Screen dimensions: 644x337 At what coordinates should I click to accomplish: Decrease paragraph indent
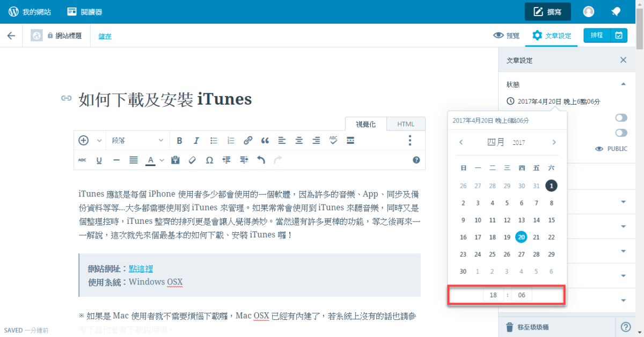226,160
